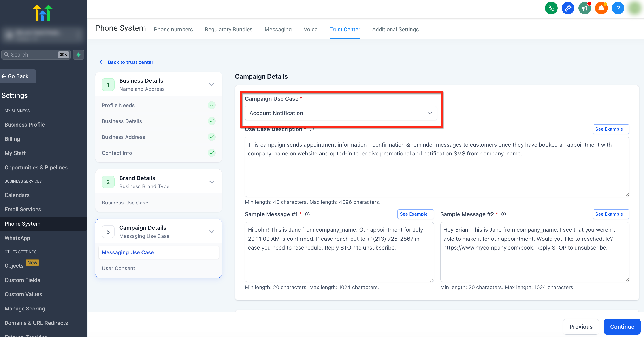The image size is (644, 337).
Task: Click the green lightning quick actions icon
Action: pyautogui.click(x=78, y=55)
